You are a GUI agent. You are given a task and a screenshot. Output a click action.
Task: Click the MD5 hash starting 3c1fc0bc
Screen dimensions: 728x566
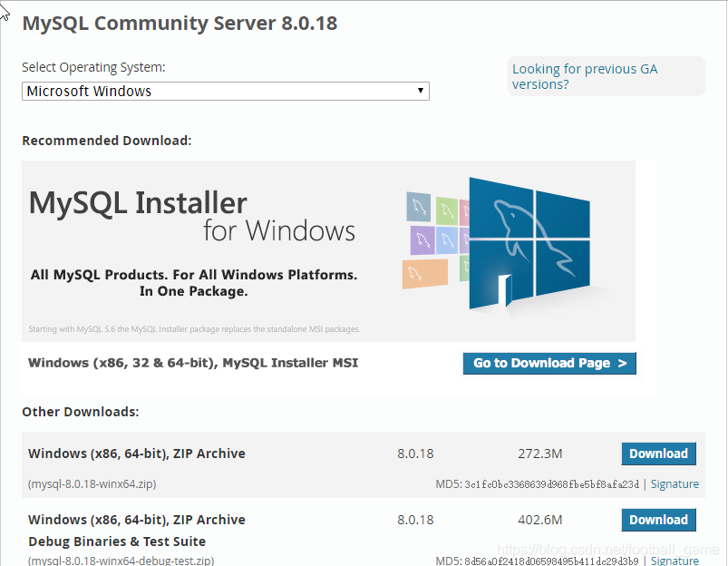pos(551,484)
